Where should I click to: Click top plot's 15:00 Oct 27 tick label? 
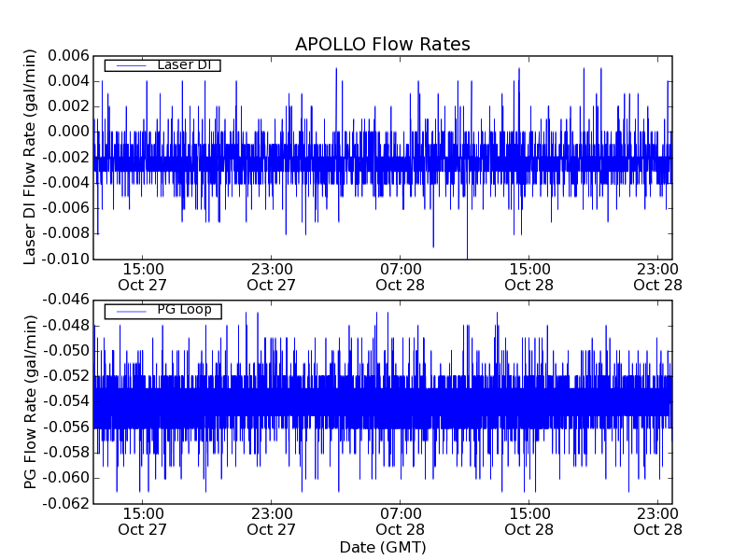(x=143, y=277)
